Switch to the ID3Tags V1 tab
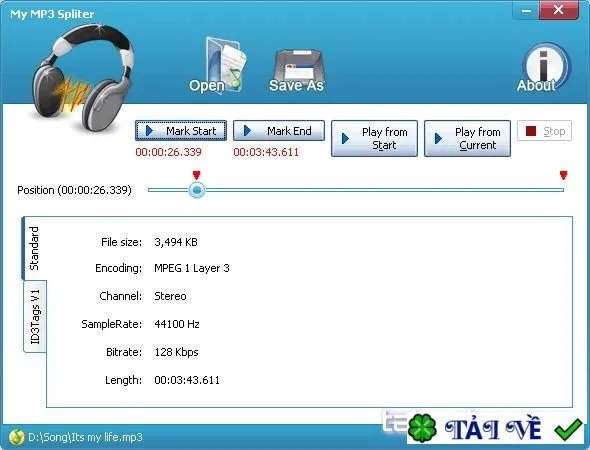This screenshot has height=450, width=590. (35, 316)
